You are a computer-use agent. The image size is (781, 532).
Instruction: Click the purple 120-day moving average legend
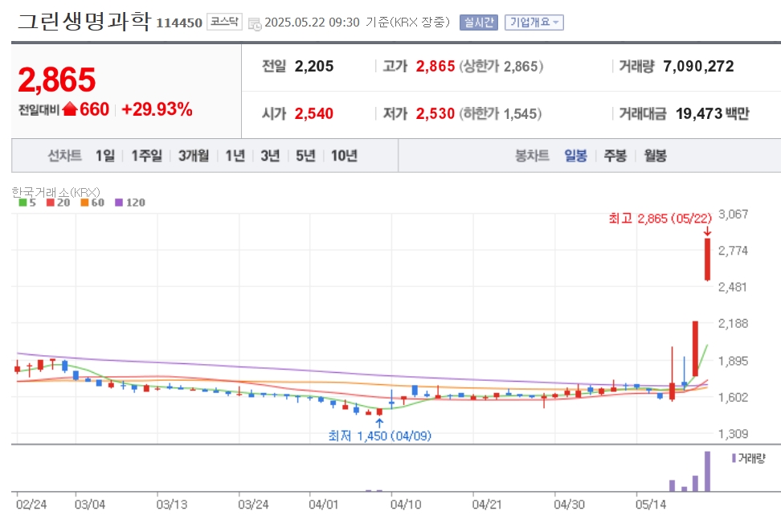click(130, 203)
